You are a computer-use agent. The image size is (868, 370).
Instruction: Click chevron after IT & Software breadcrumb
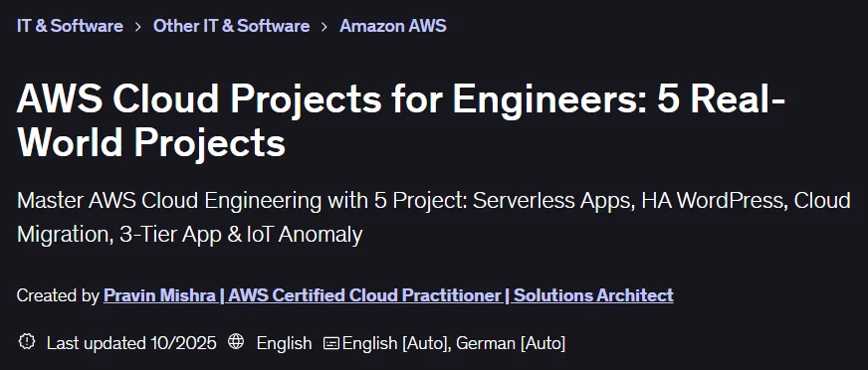[x=137, y=27]
